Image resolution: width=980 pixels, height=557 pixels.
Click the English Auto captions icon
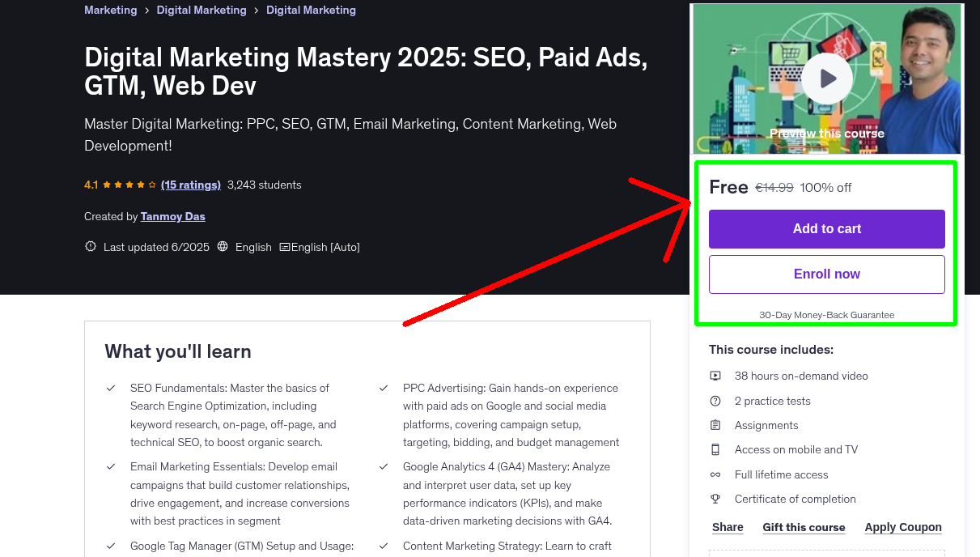[286, 246]
